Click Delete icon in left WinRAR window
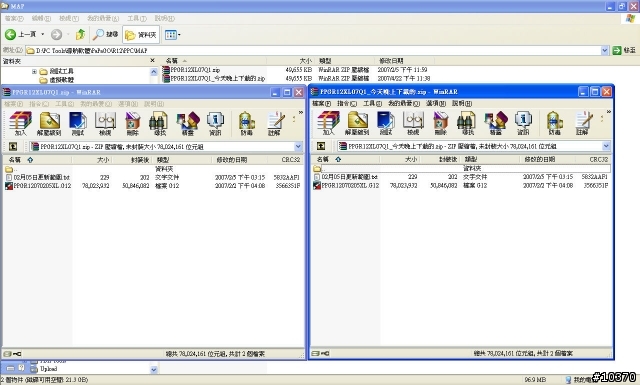Screen dimensions: 640x385 click(133, 123)
